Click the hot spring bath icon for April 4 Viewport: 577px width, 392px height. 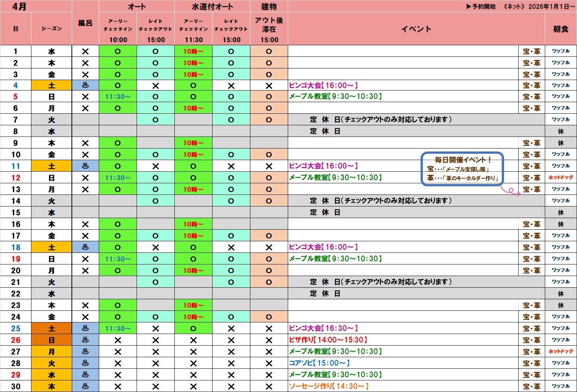tap(85, 85)
